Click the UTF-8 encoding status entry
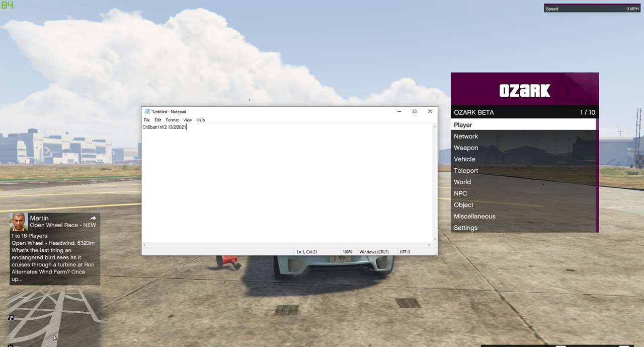The width and height of the screenshot is (644, 347). tap(405, 251)
